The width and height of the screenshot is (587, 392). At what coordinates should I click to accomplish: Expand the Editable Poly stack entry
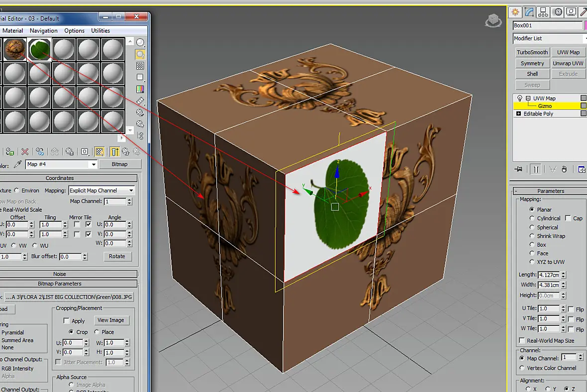518,113
